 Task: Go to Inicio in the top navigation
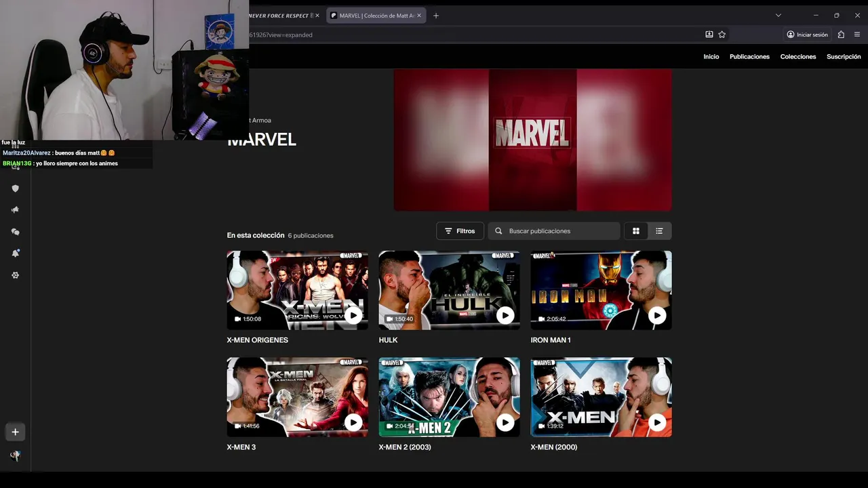click(x=711, y=57)
